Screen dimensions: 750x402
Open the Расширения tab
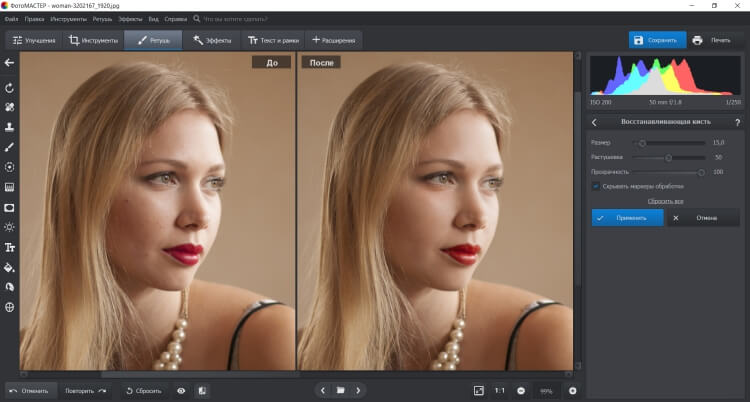click(333, 40)
